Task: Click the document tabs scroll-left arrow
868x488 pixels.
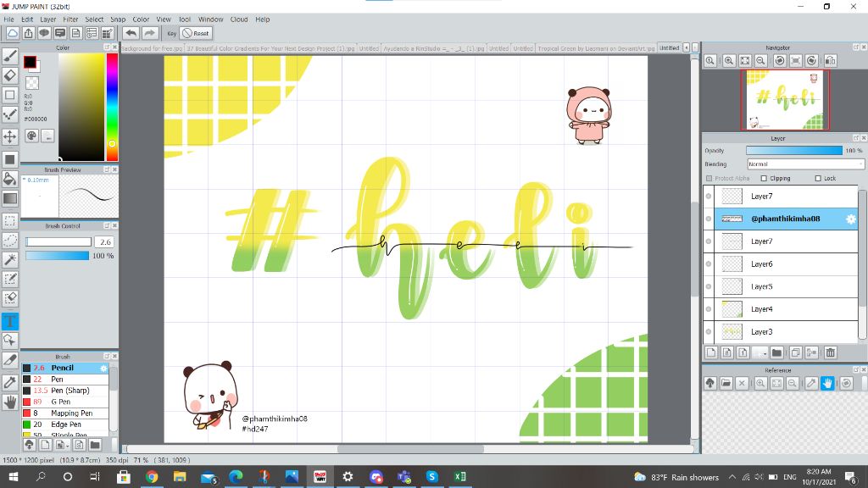Action: point(687,48)
